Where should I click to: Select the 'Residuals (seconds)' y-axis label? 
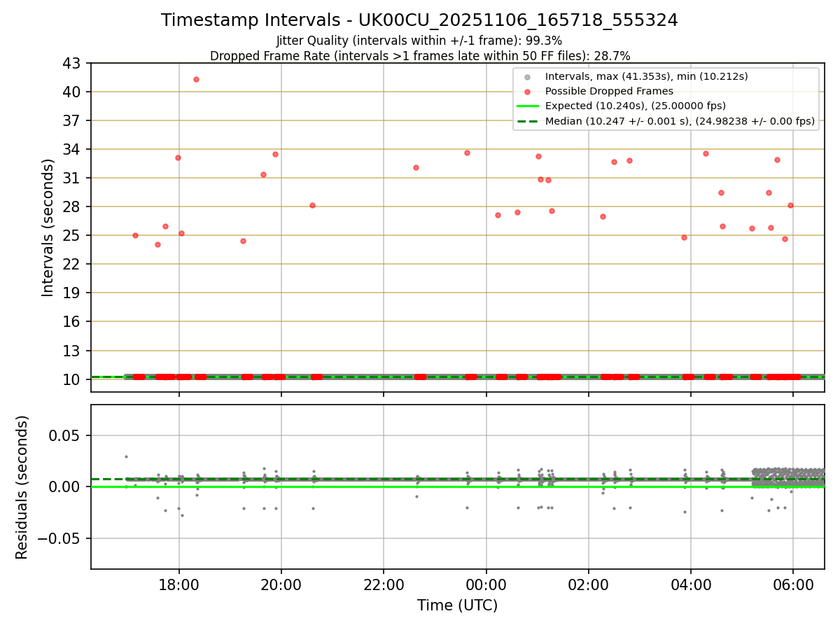click(22, 487)
